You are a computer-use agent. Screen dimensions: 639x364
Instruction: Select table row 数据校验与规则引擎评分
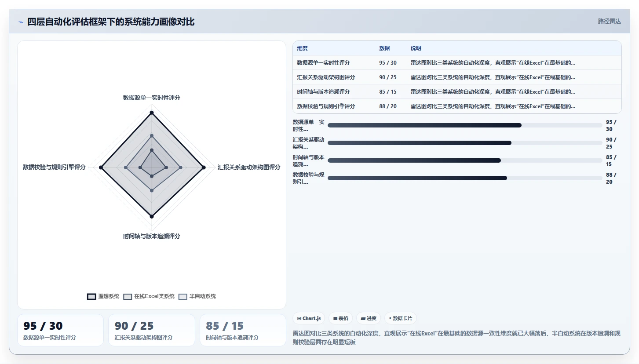coord(457,106)
